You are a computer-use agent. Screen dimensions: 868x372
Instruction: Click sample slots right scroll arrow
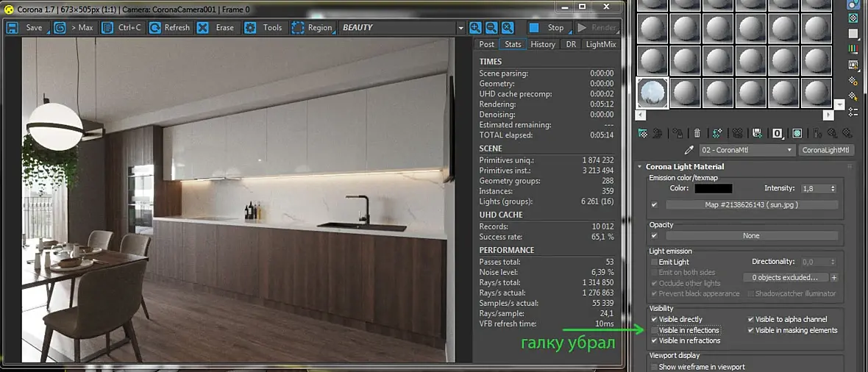click(828, 115)
